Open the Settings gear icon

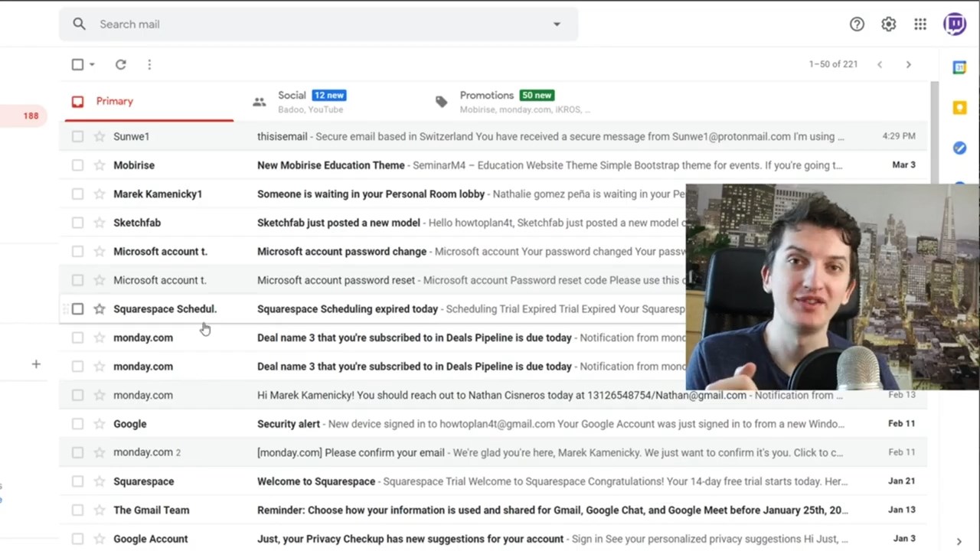tap(888, 24)
